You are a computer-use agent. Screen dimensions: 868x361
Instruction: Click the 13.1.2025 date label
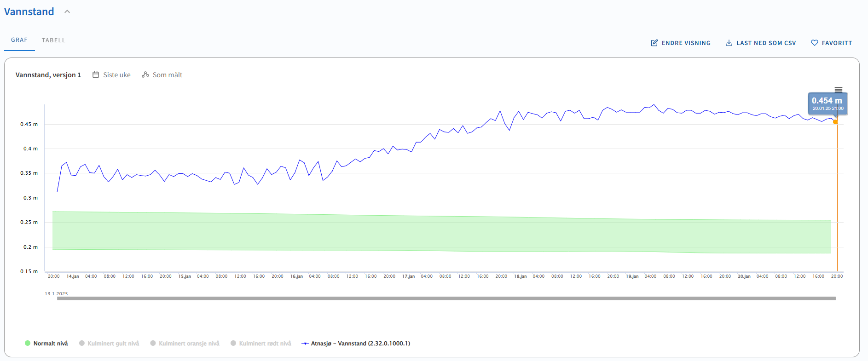[x=56, y=293]
